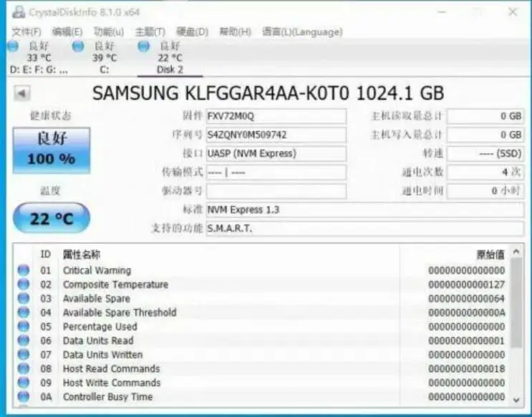The width and height of the screenshot is (532, 417).
Task: Click status circle beside Available Spare row 03
Action: (x=24, y=298)
